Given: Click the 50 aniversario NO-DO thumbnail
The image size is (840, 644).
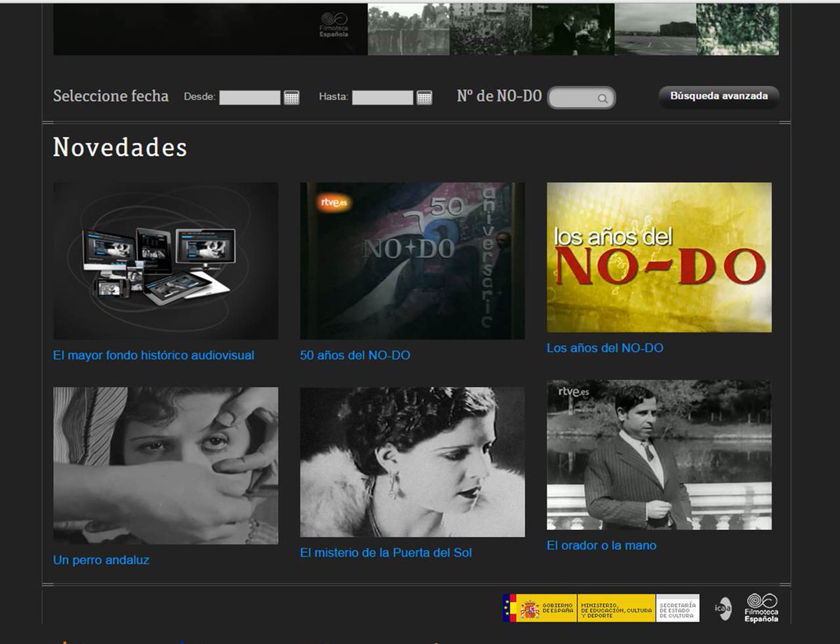Looking at the screenshot, I should pos(412,261).
